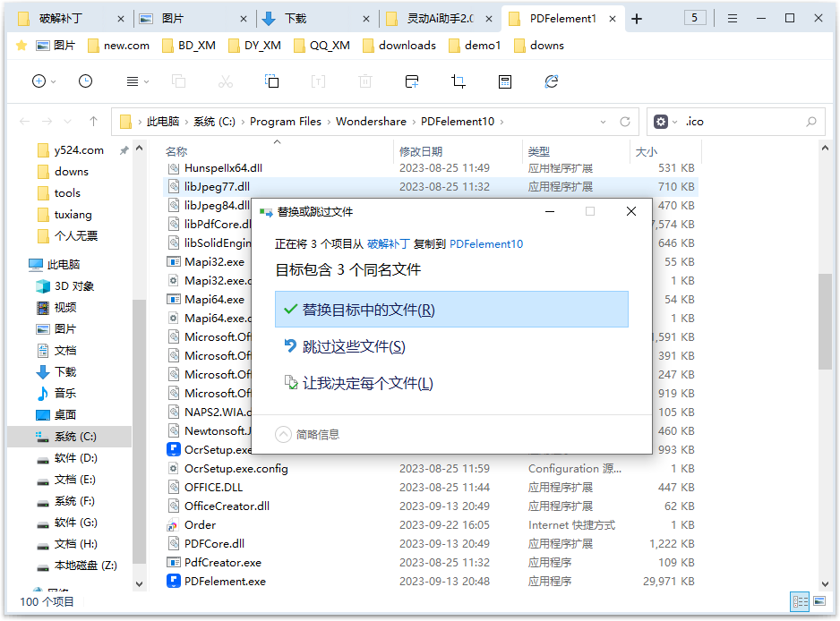Choose skip these files option
This screenshot has width=840, height=621.
(x=451, y=347)
